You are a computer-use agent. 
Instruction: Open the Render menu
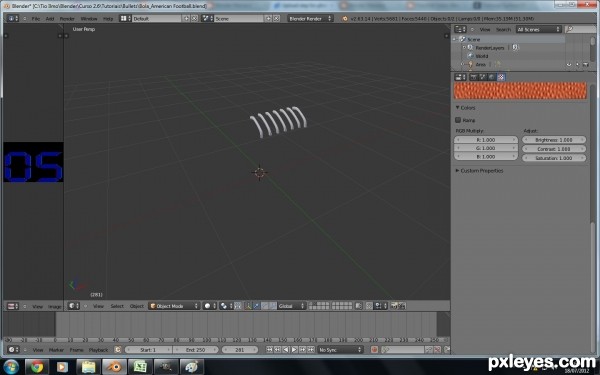pyautogui.click(x=67, y=18)
